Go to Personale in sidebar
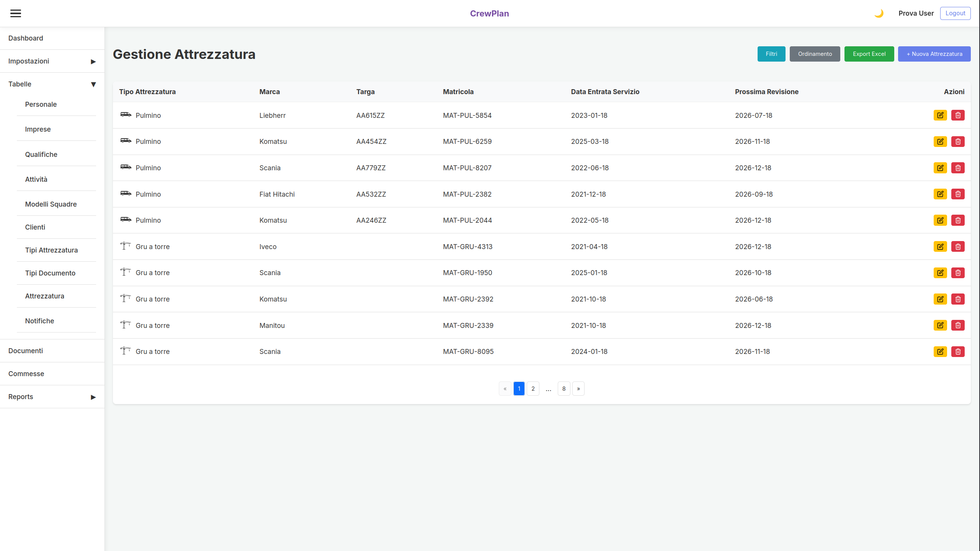The image size is (980, 551). pyautogui.click(x=41, y=104)
